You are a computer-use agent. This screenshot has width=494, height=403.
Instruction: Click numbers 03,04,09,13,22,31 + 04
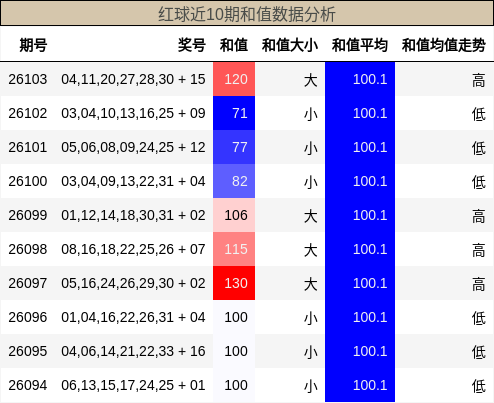click(x=133, y=181)
